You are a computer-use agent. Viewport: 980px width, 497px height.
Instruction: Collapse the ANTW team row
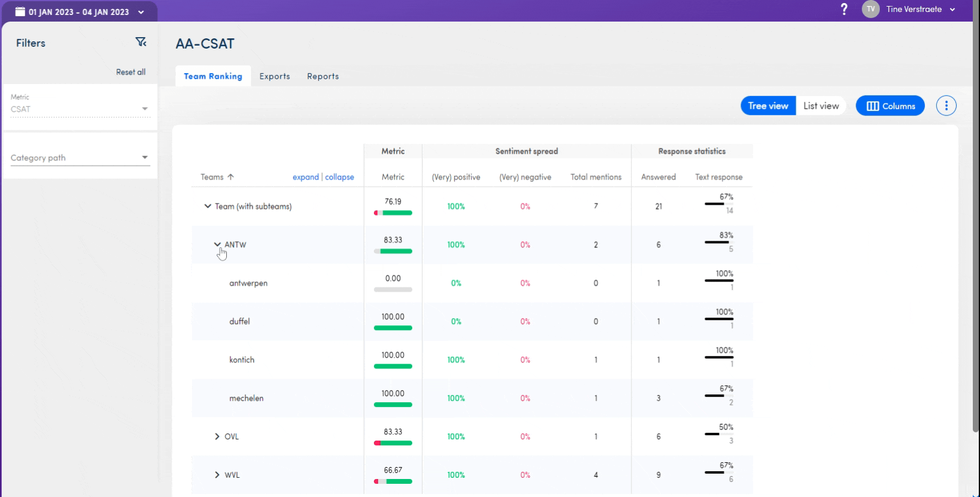(x=217, y=244)
